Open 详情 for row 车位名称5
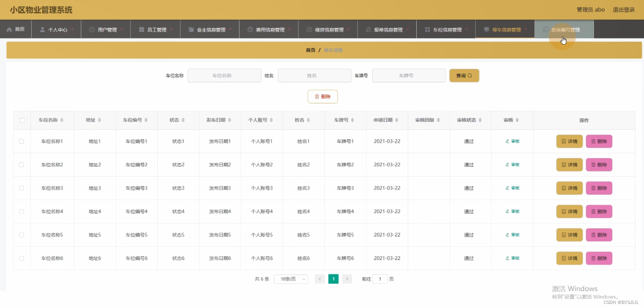This screenshot has width=644, height=308. click(x=569, y=235)
